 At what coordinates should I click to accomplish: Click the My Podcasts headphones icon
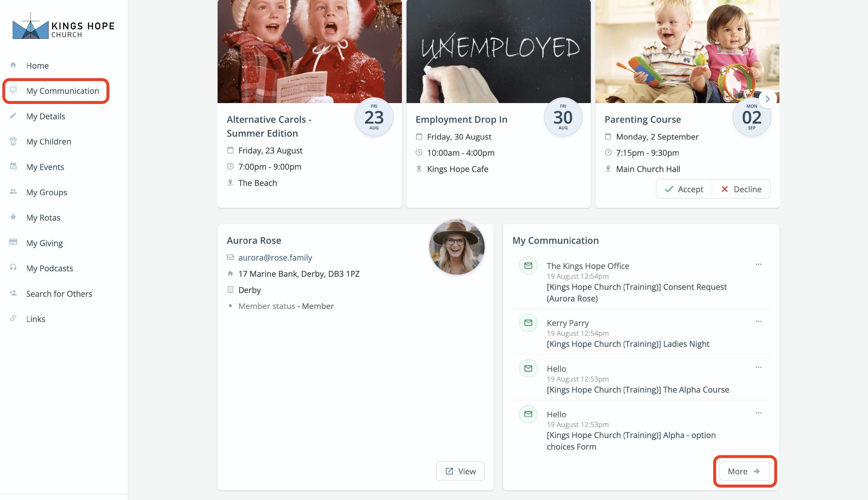[13, 268]
